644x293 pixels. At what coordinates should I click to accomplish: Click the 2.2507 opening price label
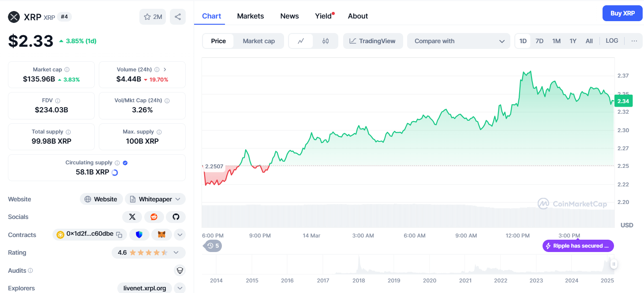point(214,167)
